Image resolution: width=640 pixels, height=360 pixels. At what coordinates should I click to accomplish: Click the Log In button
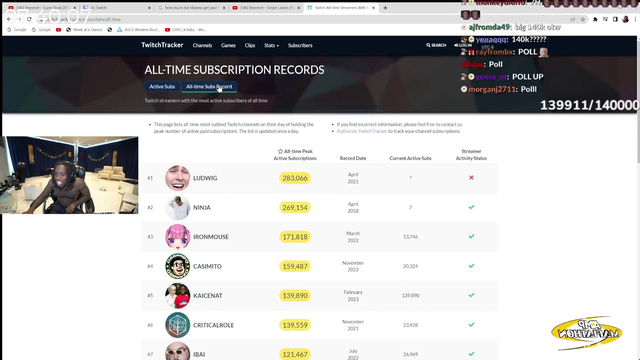[x=463, y=45]
